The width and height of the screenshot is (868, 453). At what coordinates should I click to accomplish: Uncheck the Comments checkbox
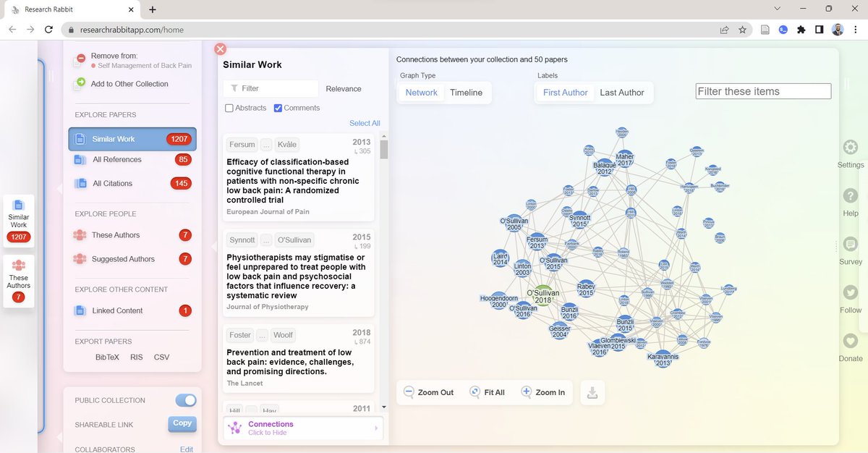pyautogui.click(x=278, y=108)
